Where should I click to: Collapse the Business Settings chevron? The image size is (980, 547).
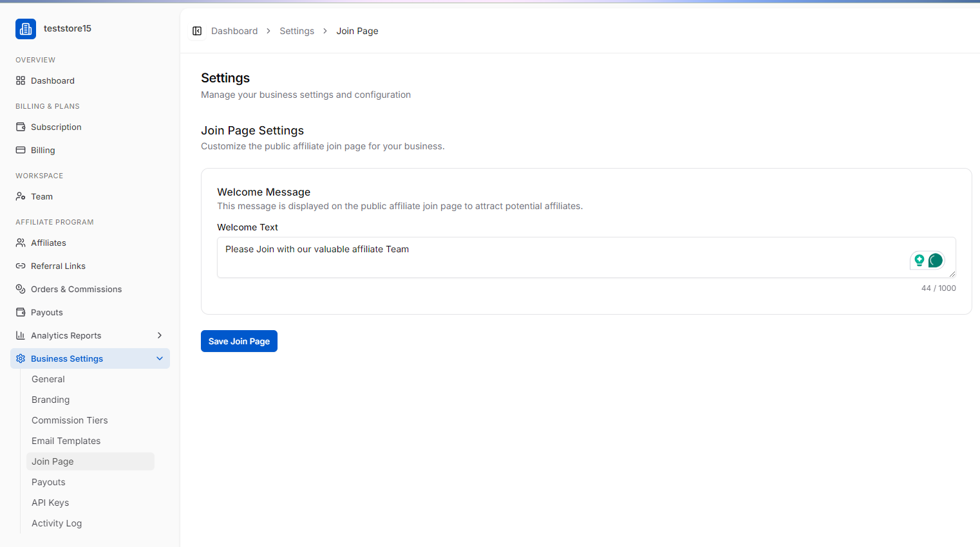click(160, 358)
